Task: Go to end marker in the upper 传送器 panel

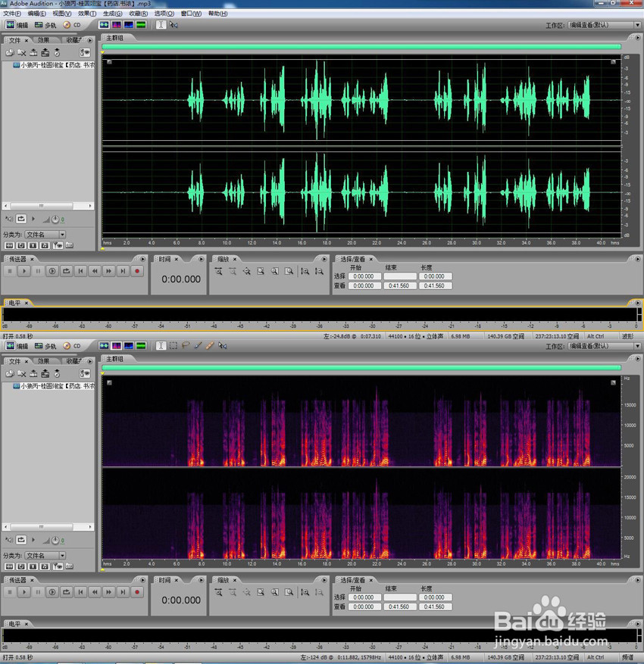Action: pos(123,271)
